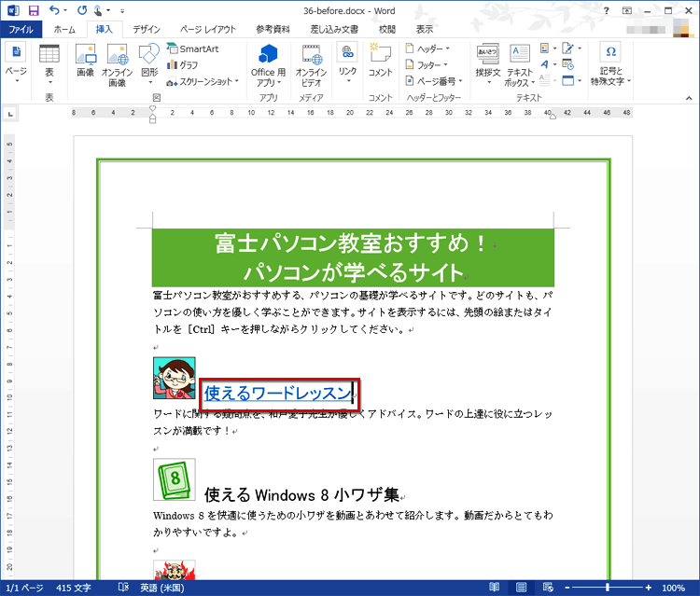700x596 pixels.
Task: Switch to Print Layout view
Action: (x=521, y=588)
